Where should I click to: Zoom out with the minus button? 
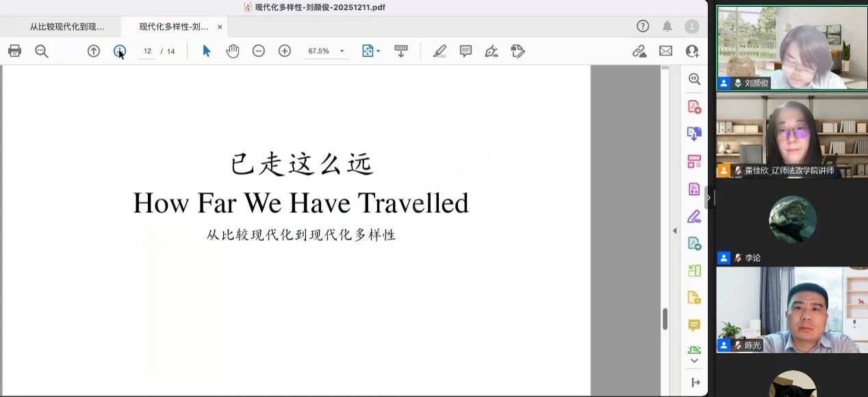[259, 51]
